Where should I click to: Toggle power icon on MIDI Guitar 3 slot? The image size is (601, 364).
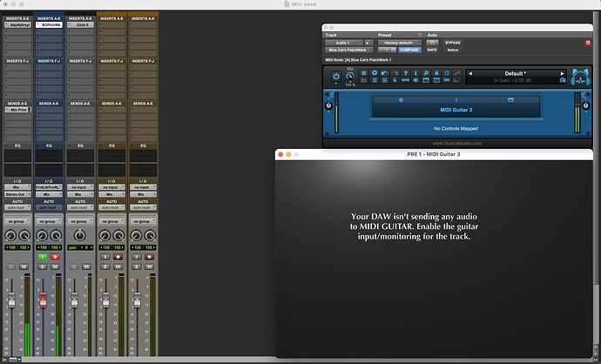401,100
